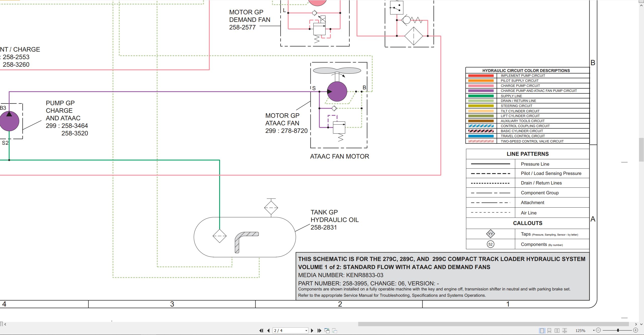Viewport: 644px width, 335px height.
Task: Open the 125% zoom level dropdown
Action: (x=594, y=330)
